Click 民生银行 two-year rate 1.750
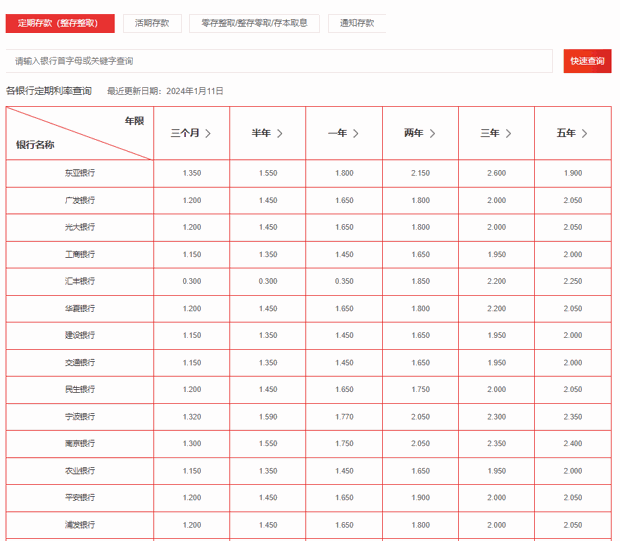620x541 pixels. click(421, 390)
